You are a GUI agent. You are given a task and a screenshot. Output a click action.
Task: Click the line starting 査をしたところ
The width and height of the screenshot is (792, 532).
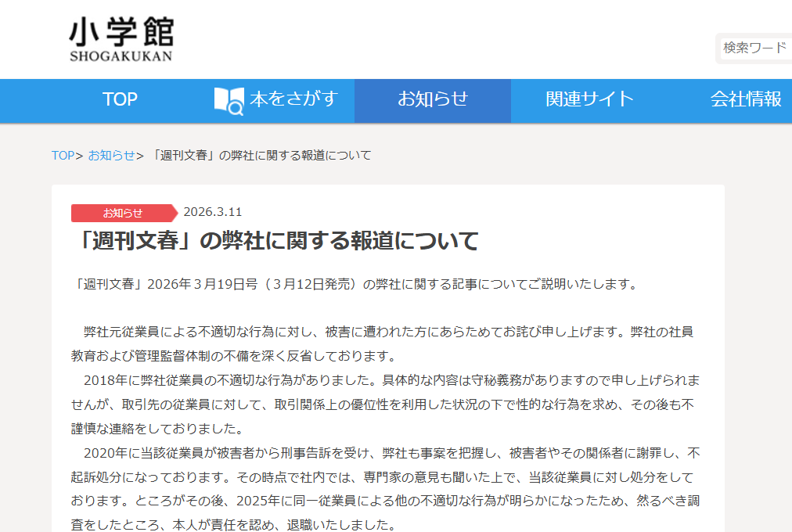pyautogui.click(x=233, y=525)
